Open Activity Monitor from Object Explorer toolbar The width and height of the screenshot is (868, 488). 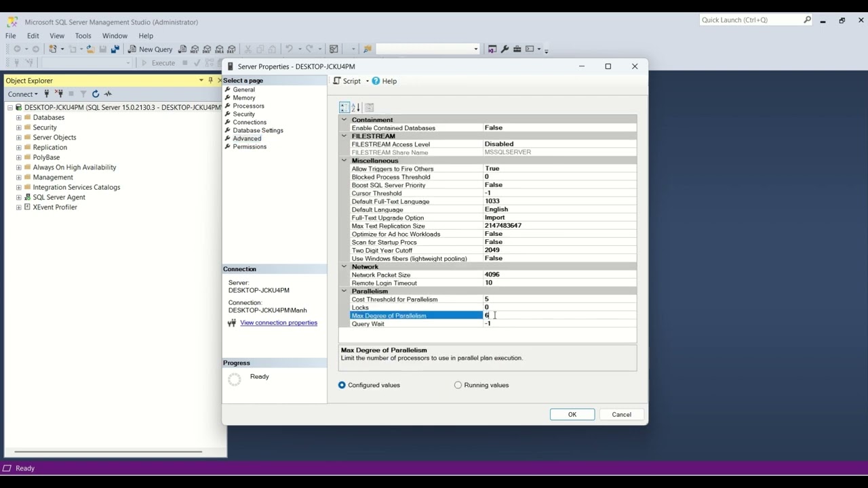108,94
